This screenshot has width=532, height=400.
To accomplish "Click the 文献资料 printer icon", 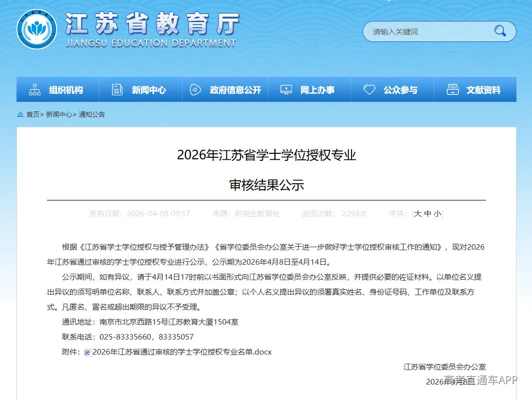I will pyautogui.click(x=452, y=89).
